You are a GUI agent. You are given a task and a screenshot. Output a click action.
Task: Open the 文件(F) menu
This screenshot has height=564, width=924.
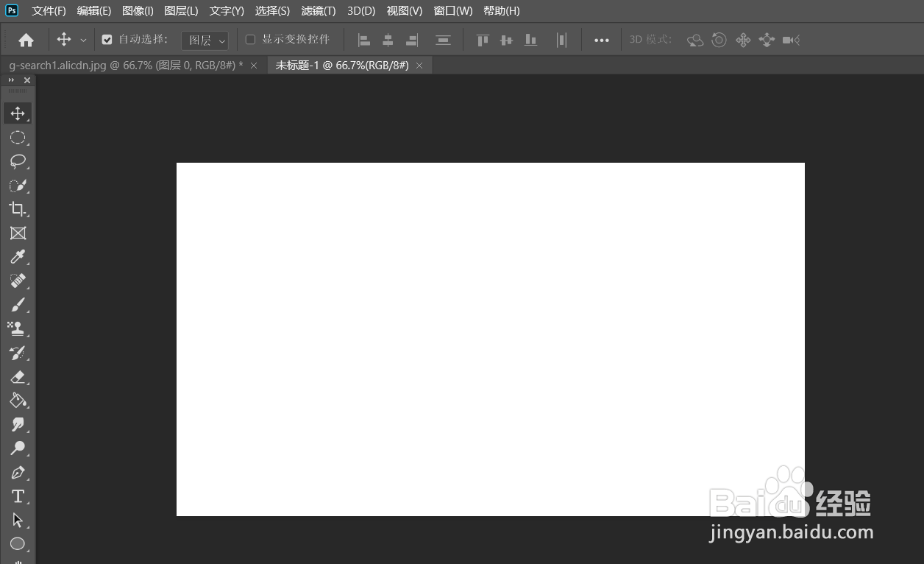pyautogui.click(x=49, y=10)
